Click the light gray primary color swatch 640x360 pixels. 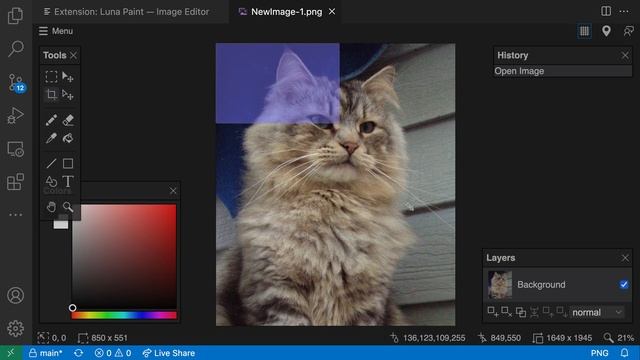pos(61,224)
